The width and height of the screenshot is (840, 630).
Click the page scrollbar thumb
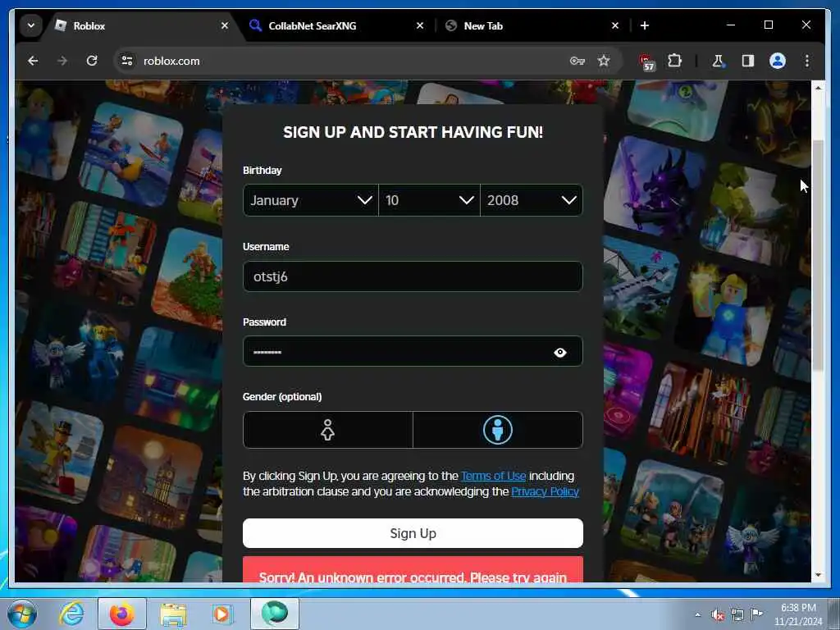click(x=818, y=254)
